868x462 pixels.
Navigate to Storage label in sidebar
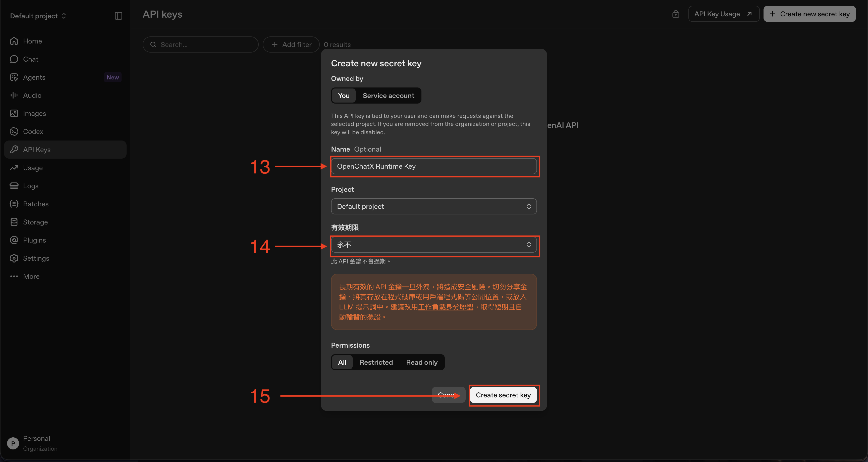tap(35, 222)
